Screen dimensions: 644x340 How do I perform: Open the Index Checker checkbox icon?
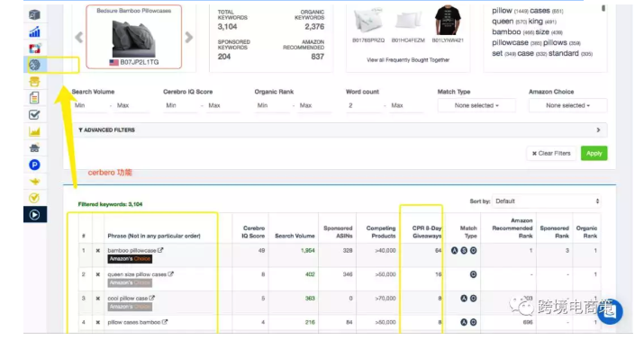coord(34,115)
